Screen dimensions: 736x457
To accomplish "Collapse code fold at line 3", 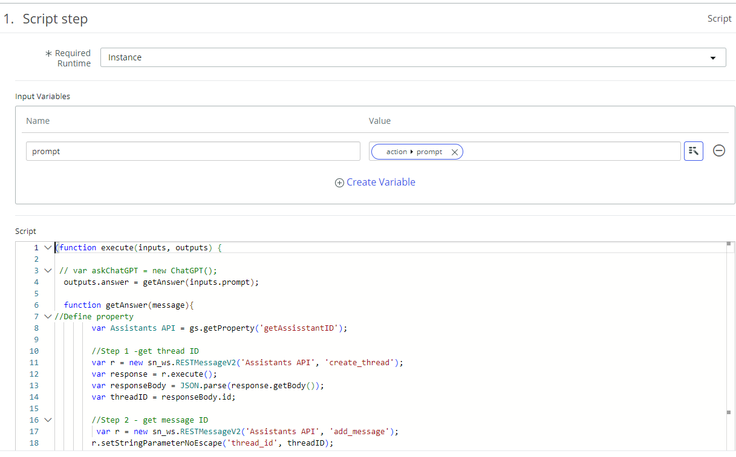I will pos(48,270).
